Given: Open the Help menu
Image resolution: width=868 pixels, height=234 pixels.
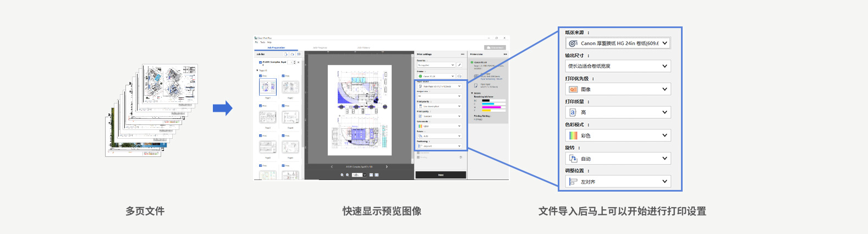Looking at the screenshot, I should click(269, 42).
